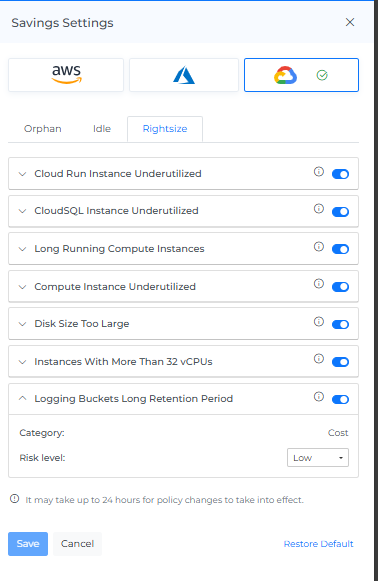378x581 pixels.
Task: Show info for Cloud Run Instance Underutilized
Action: pos(319,172)
